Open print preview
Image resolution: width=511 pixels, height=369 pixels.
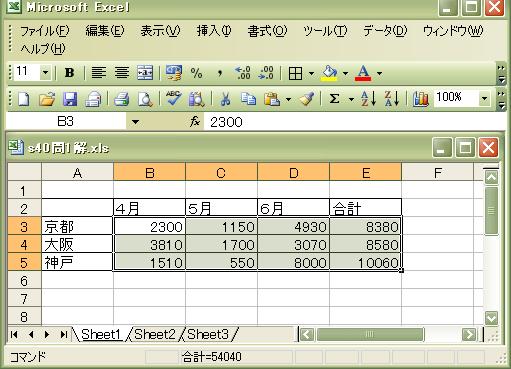[x=145, y=99]
